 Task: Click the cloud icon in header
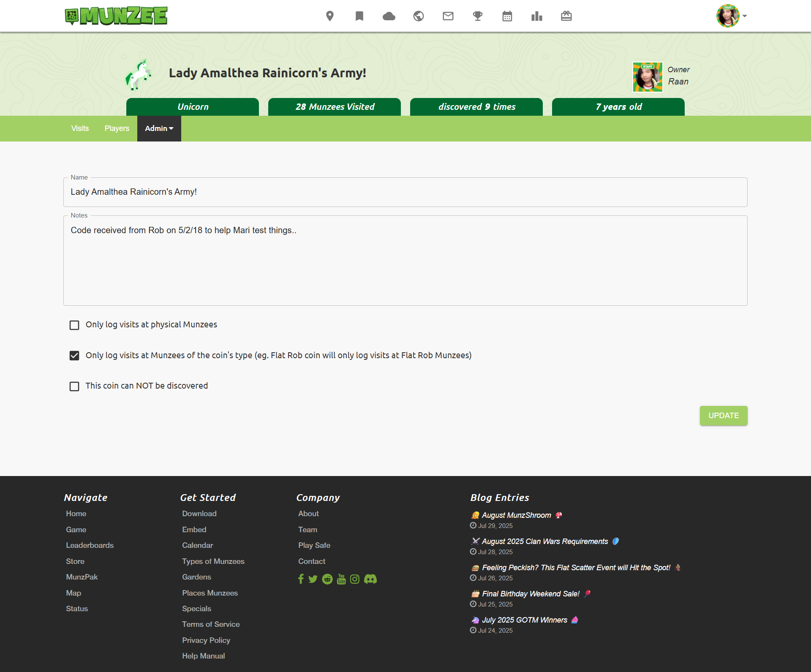(x=389, y=16)
